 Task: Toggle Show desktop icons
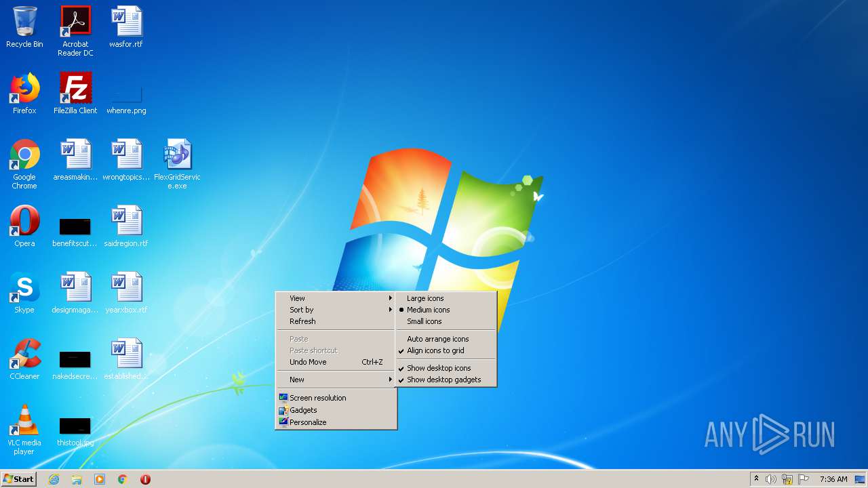(446, 368)
